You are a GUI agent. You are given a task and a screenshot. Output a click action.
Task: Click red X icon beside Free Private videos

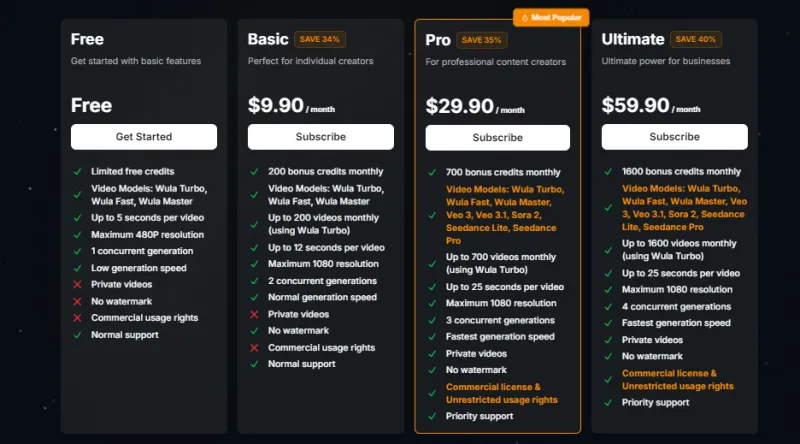(77, 285)
